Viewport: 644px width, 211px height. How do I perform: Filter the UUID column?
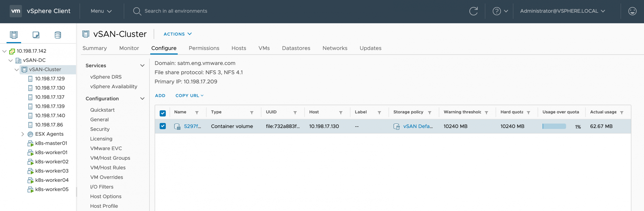pyautogui.click(x=295, y=113)
